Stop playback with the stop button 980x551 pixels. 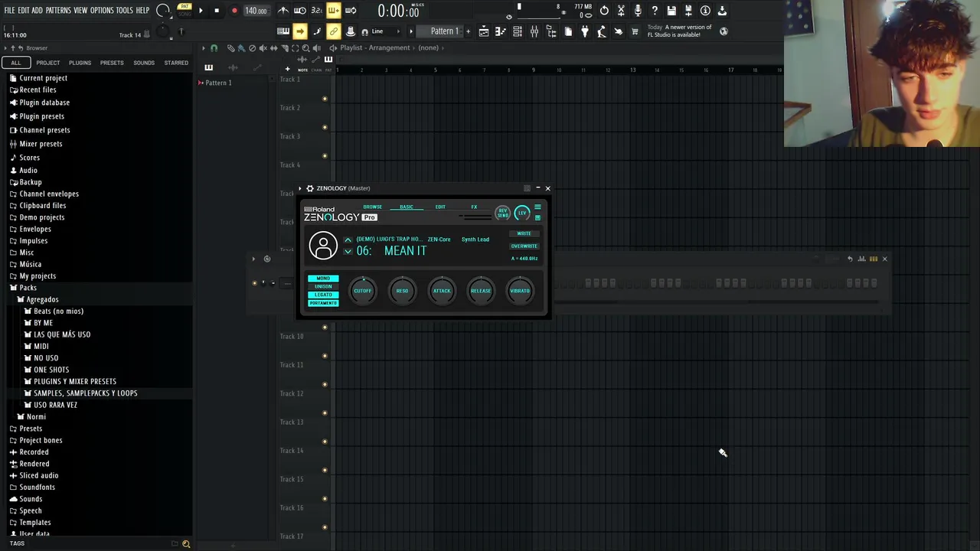click(217, 11)
